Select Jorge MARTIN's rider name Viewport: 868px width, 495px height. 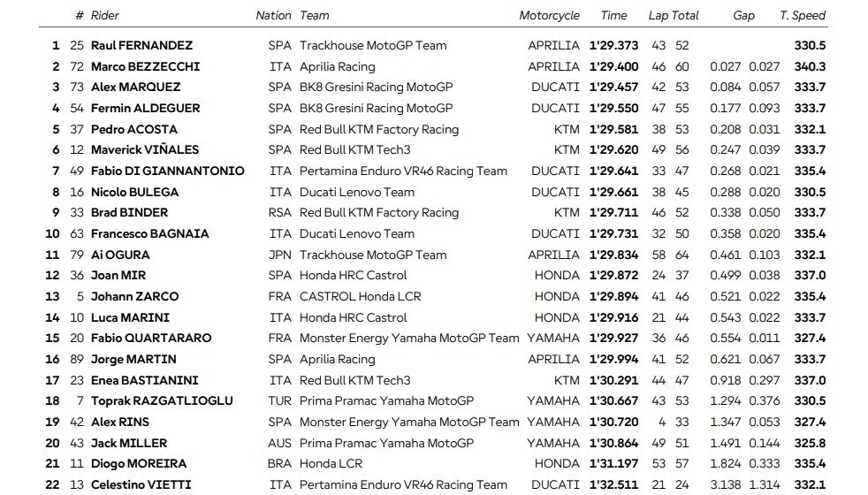[x=133, y=359]
